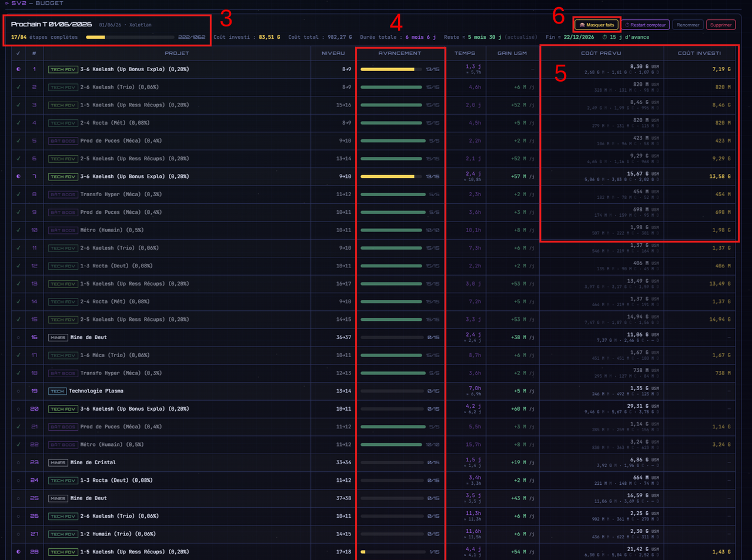Click the Technologie Plasma project name
Screen dimensions: 752x560
(96, 391)
